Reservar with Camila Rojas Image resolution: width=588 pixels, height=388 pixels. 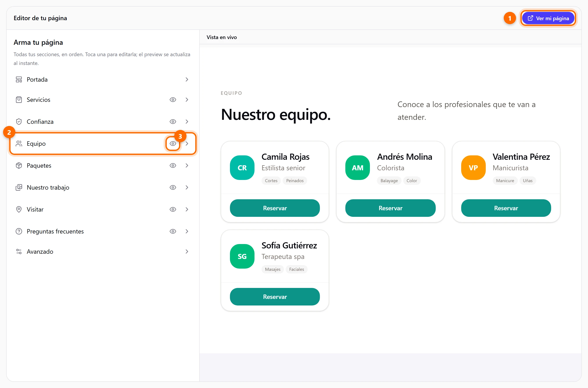click(x=274, y=208)
